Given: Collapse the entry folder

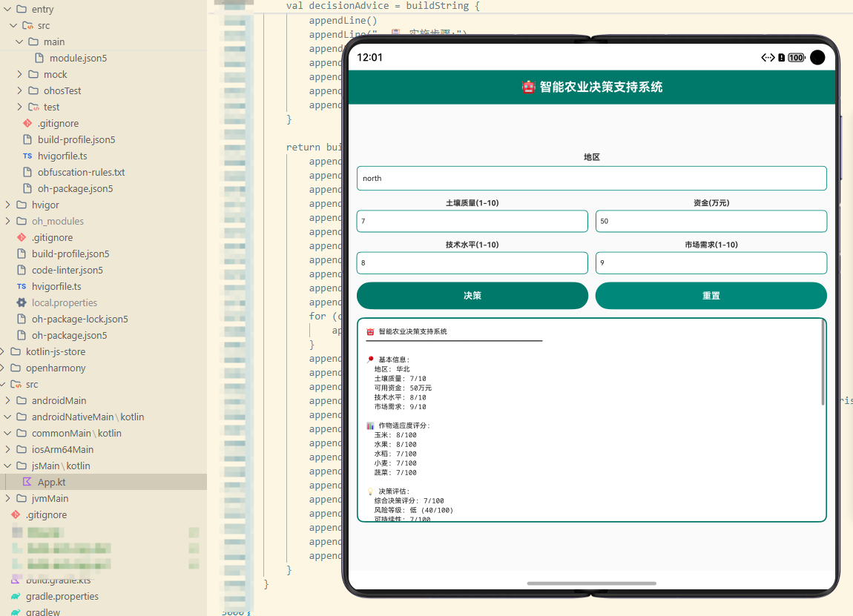Looking at the screenshot, I should coord(7,9).
